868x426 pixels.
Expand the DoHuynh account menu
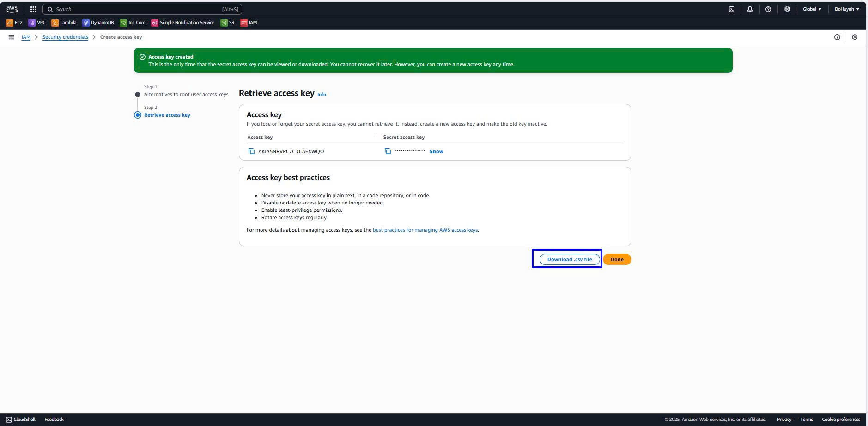click(846, 9)
